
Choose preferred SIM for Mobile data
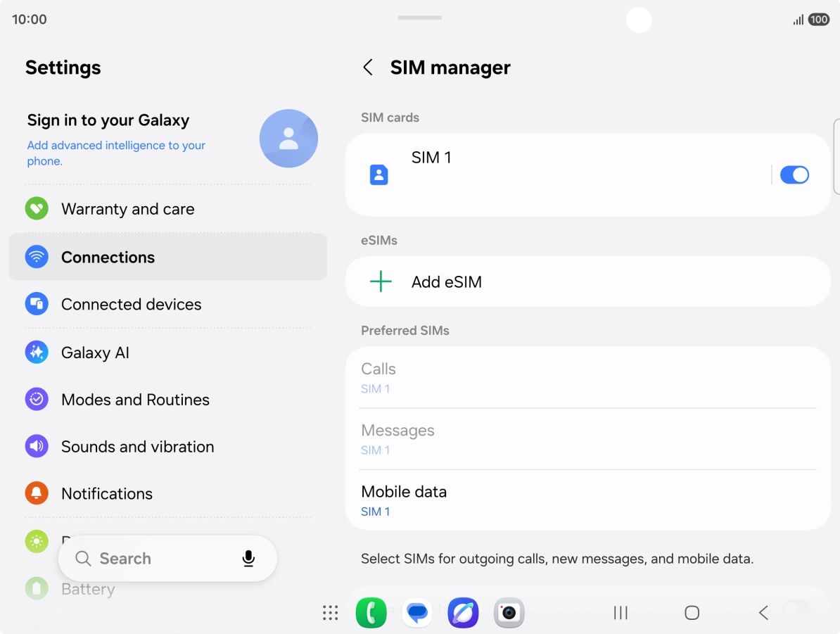[x=587, y=500]
